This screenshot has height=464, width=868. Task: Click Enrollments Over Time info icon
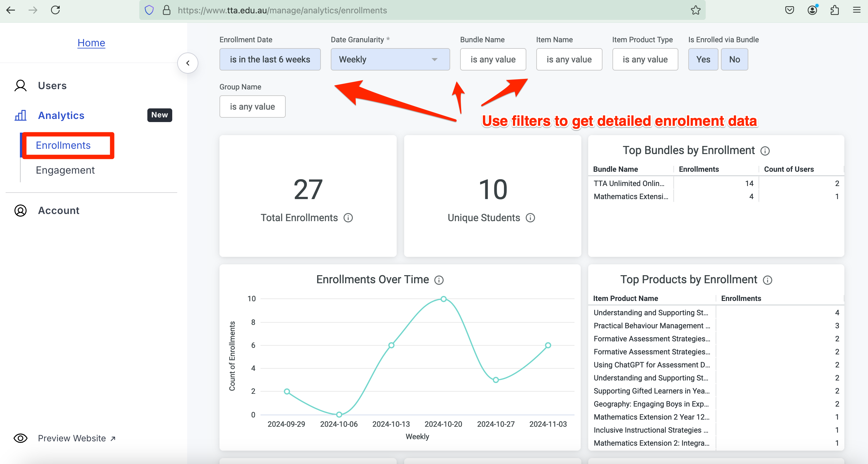439,280
